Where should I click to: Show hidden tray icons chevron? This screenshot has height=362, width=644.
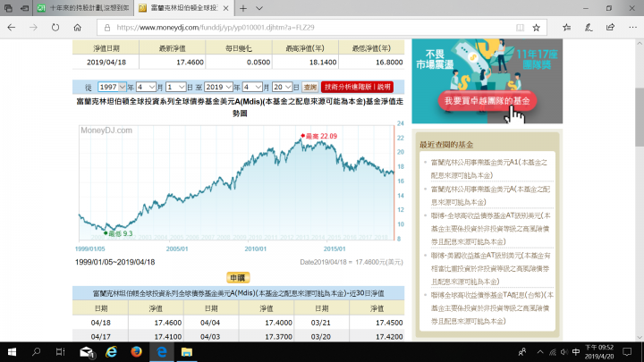point(540,352)
